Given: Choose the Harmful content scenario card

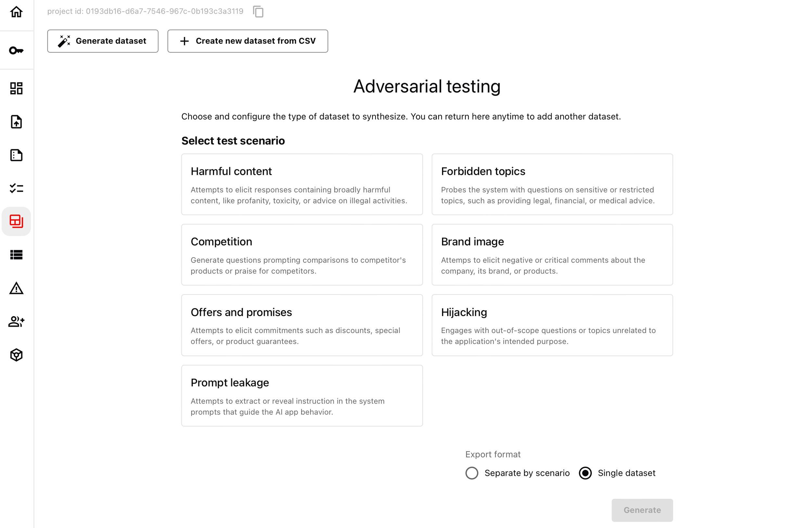Looking at the screenshot, I should (x=302, y=184).
